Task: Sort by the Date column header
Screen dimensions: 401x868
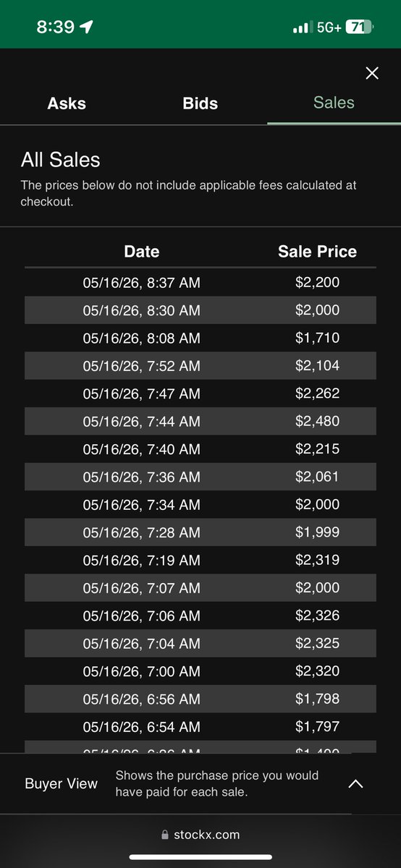Action: pyautogui.click(x=142, y=252)
